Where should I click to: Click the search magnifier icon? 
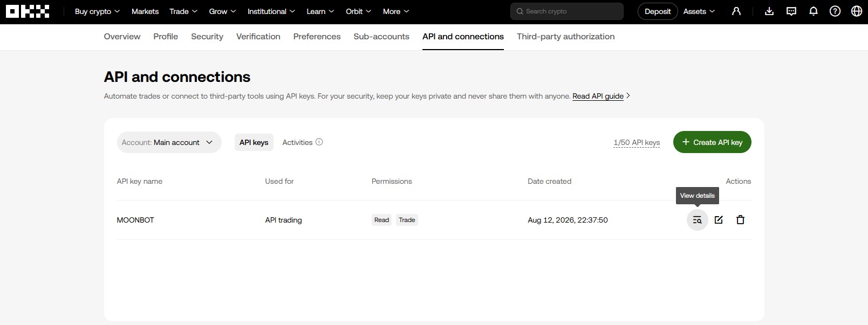[520, 11]
